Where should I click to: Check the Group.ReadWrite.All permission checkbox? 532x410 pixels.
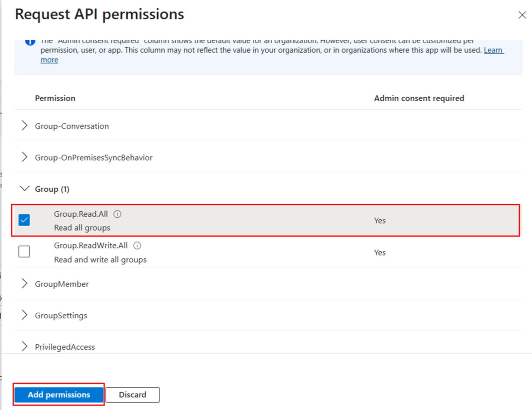24,252
